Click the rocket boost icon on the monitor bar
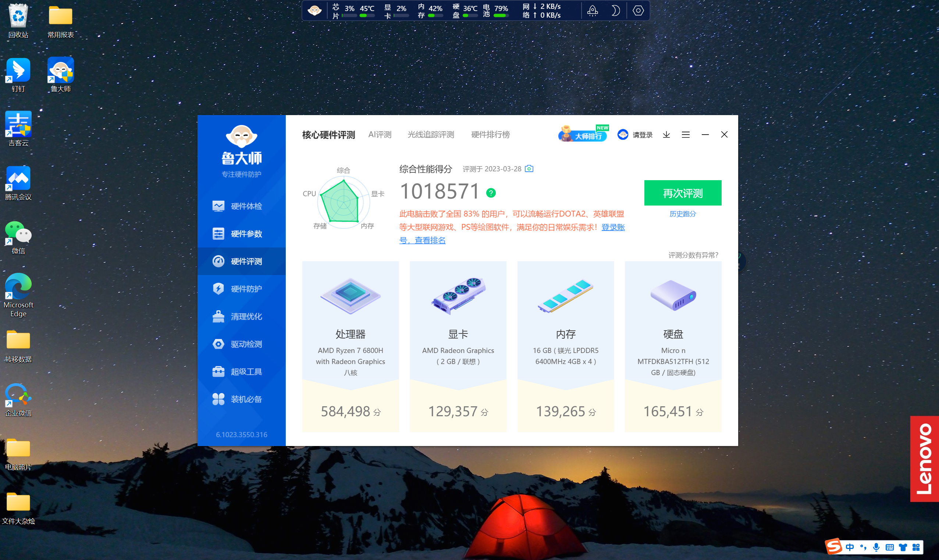The height and width of the screenshot is (560, 939). (593, 10)
